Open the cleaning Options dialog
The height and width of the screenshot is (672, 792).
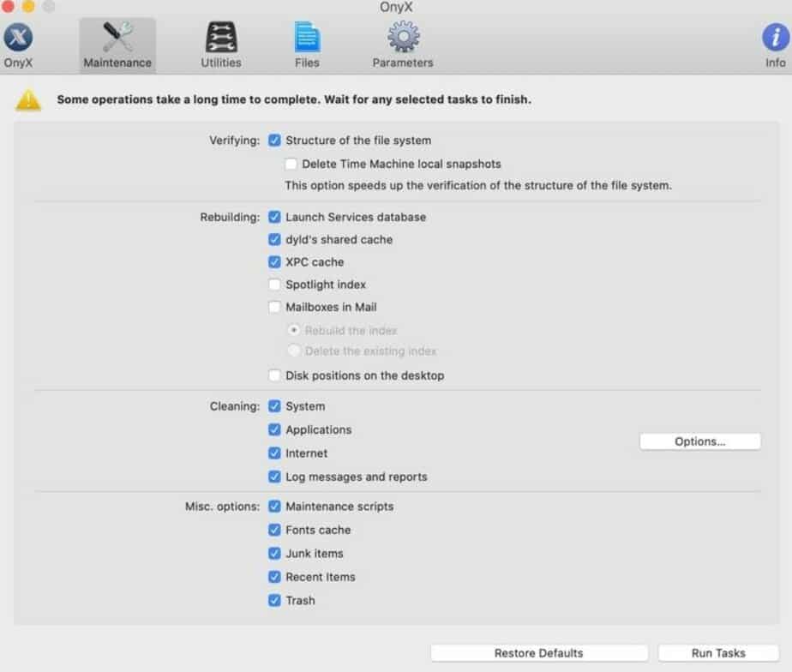(x=699, y=441)
